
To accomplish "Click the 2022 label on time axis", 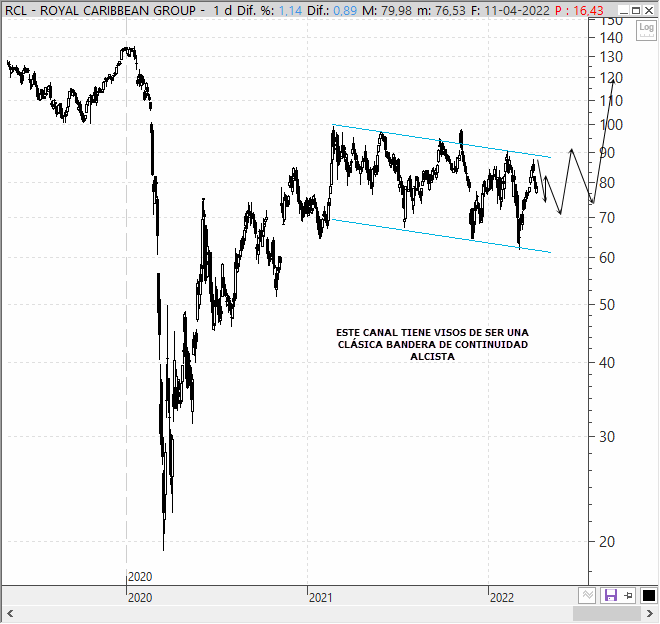I will pos(502,597).
